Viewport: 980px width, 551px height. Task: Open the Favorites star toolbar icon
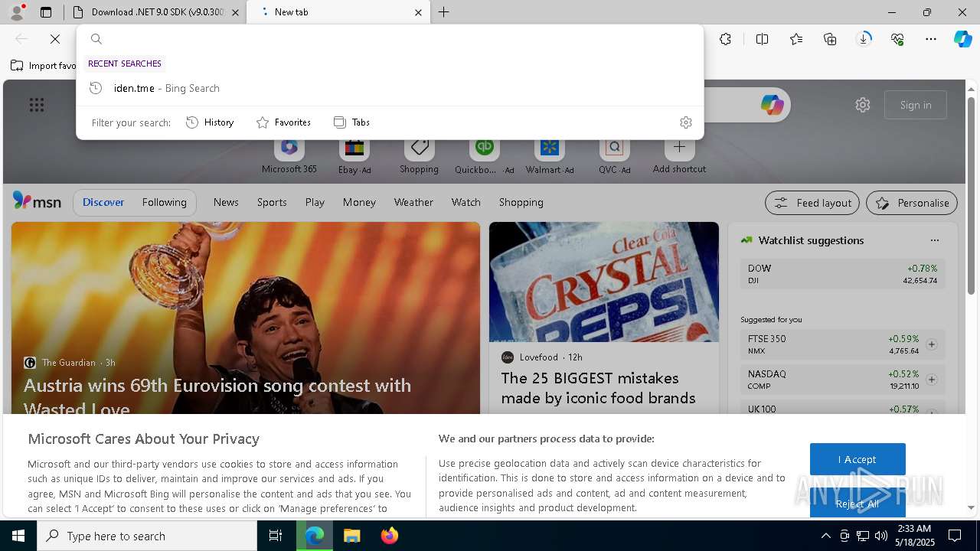point(796,39)
